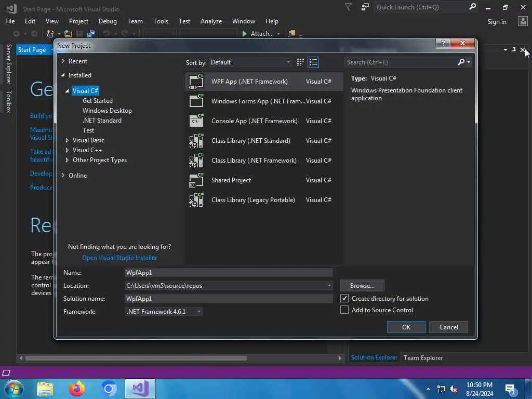This screenshot has height=399, width=532.
Task: Select .NET Standard category
Action: (x=102, y=121)
